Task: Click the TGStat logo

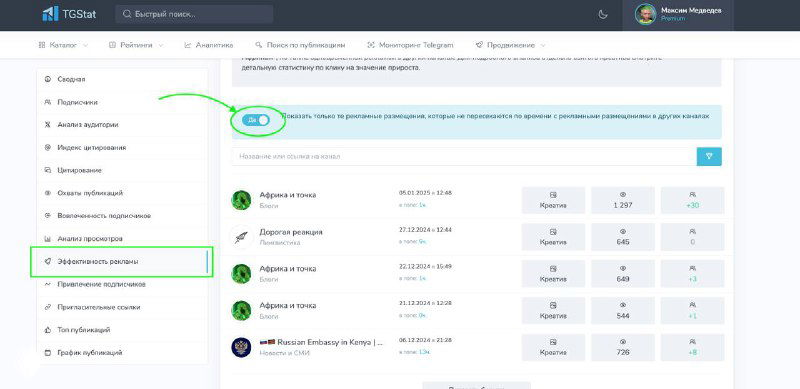Action: tap(69, 14)
